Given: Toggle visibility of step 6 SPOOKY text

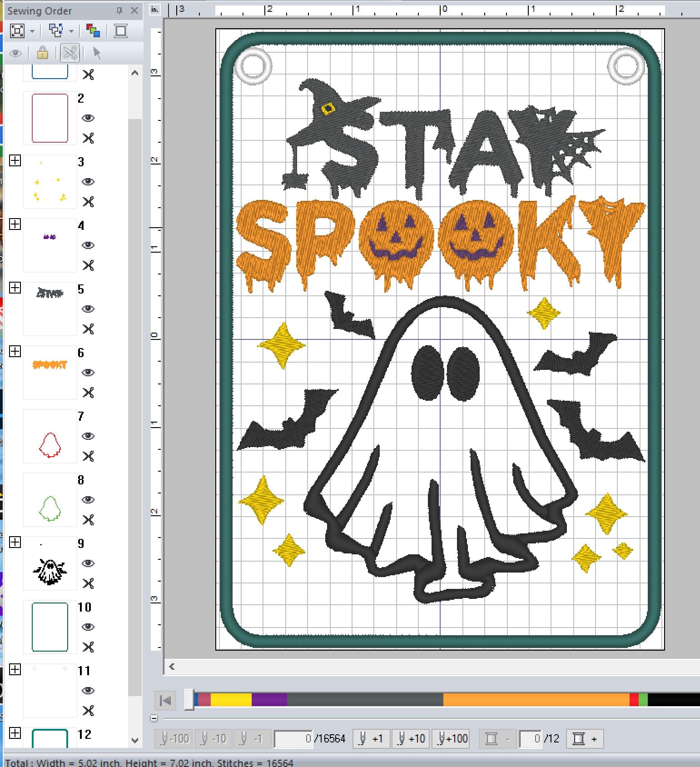Looking at the screenshot, I should 88,373.
